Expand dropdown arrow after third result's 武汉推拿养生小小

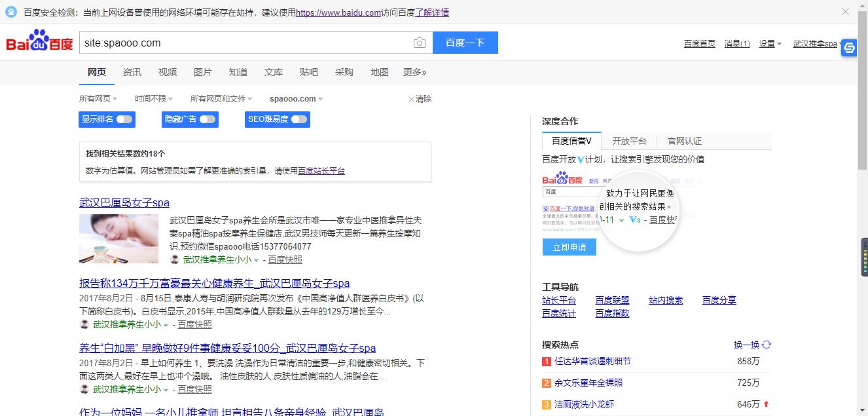(x=166, y=390)
